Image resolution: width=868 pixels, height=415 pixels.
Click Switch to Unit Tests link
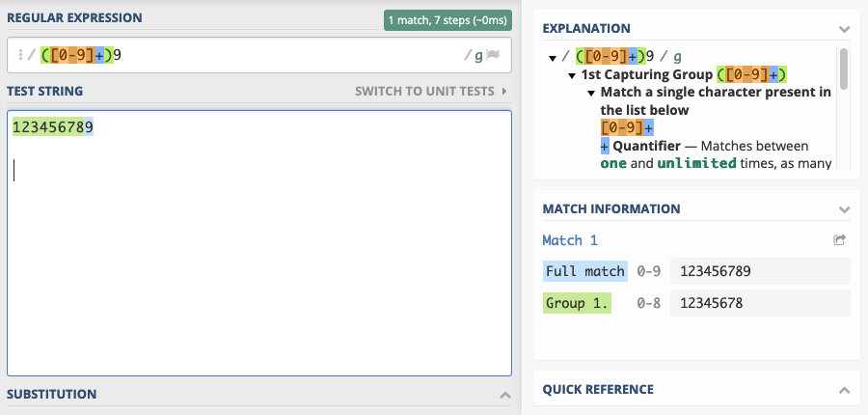[431, 91]
